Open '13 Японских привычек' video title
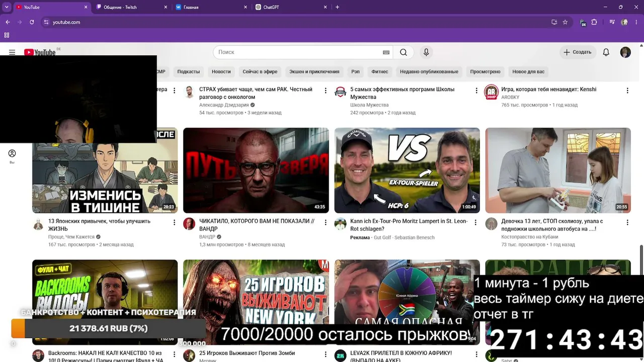The width and height of the screenshot is (644, 362). click(99, 225)
